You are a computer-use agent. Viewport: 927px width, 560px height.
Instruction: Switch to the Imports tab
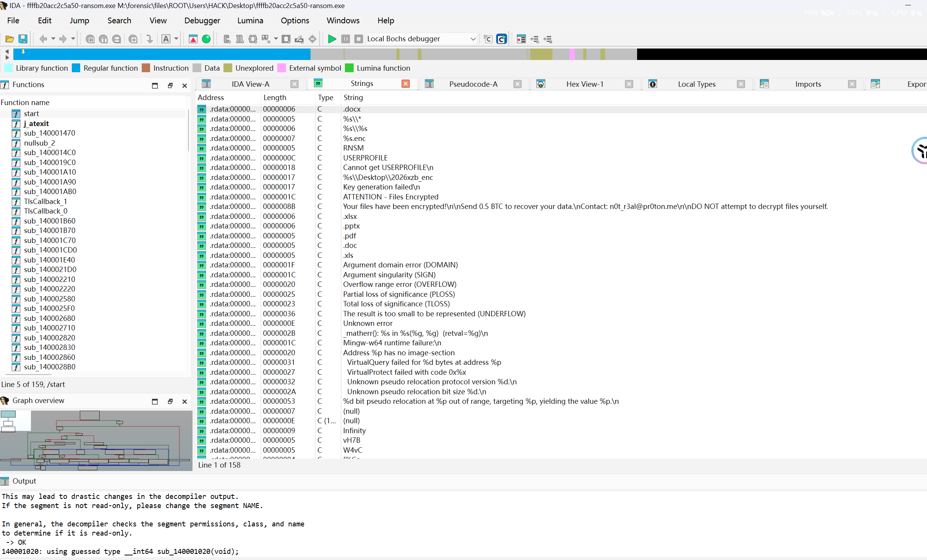pos(808,84)
